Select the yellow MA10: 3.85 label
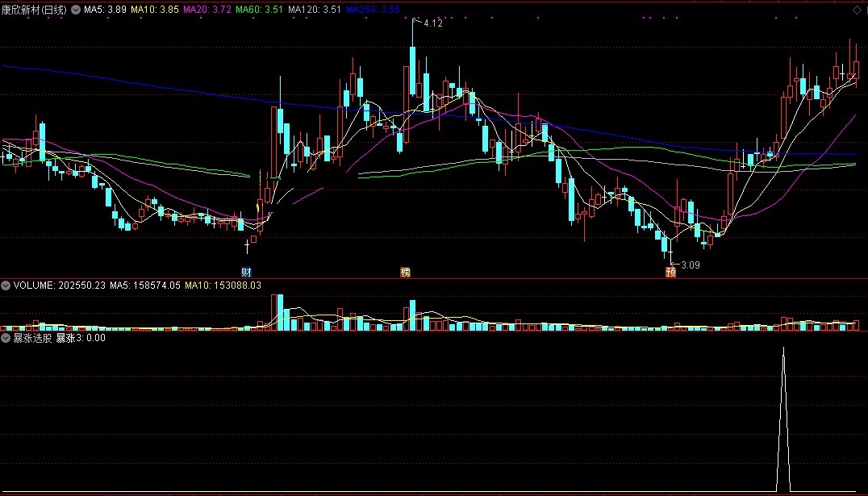Viewport: 868px width, 496px height. tap(154, 10)
